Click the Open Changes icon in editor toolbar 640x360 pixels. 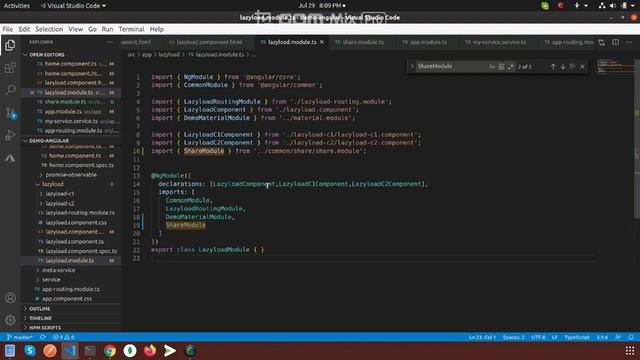[x=601, y=42]
